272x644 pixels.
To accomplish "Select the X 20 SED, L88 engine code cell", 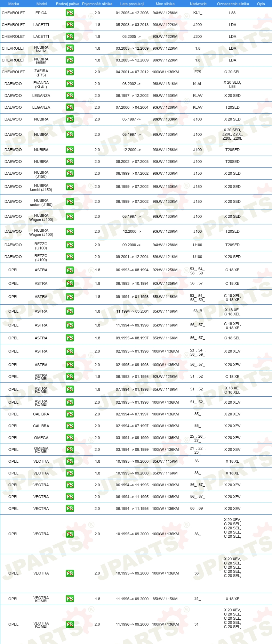I will point(232,84).
